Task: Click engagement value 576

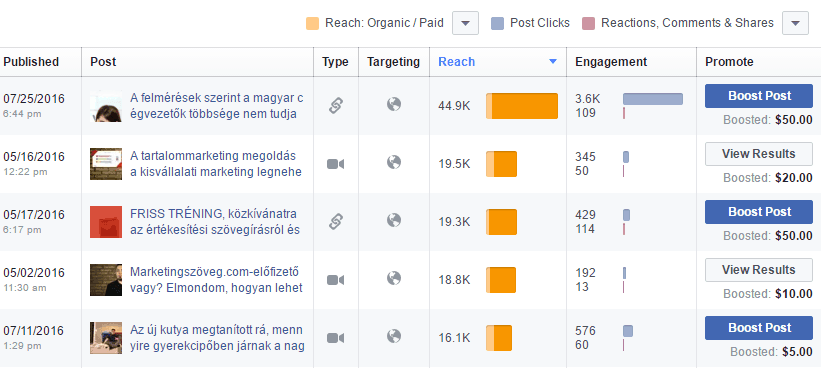Action: click(585, 331)
